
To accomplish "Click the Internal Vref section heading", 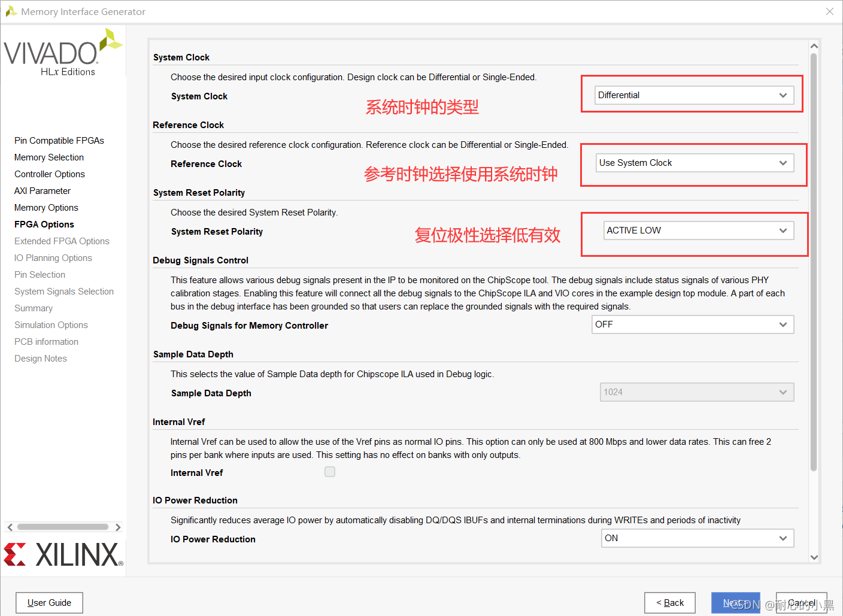I will click(179, 422).
